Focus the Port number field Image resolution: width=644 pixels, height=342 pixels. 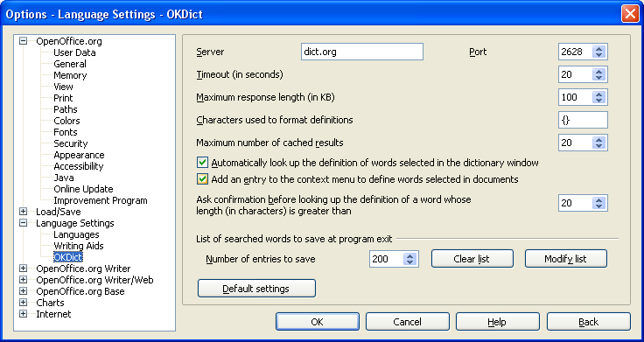coord(575,52)
